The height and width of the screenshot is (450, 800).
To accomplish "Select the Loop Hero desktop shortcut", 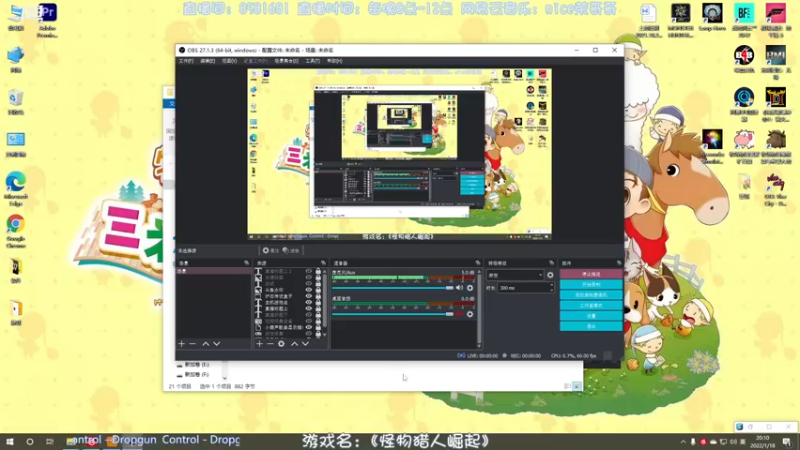I will tap(712, 18).
